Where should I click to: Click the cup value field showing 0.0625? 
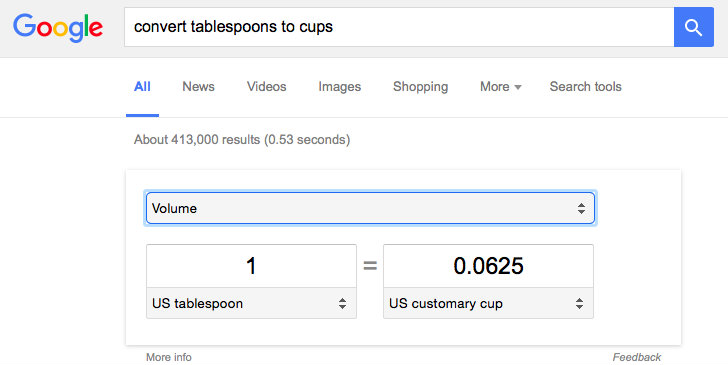click(x=488, y=266)
